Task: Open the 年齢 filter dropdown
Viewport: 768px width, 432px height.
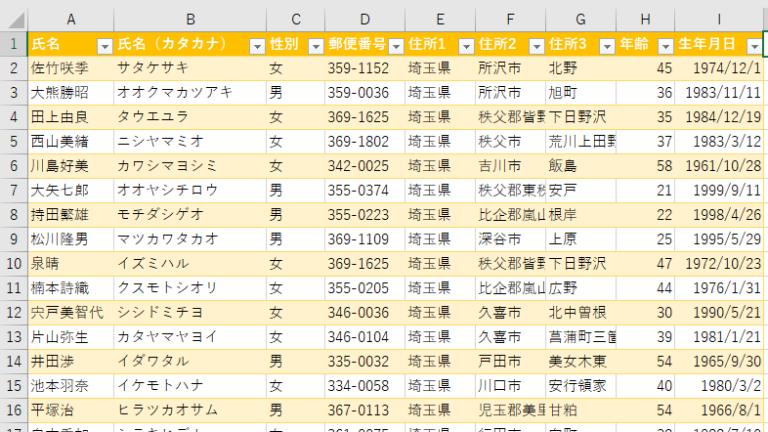Action: pyautogui.click(x=664, y=46)
